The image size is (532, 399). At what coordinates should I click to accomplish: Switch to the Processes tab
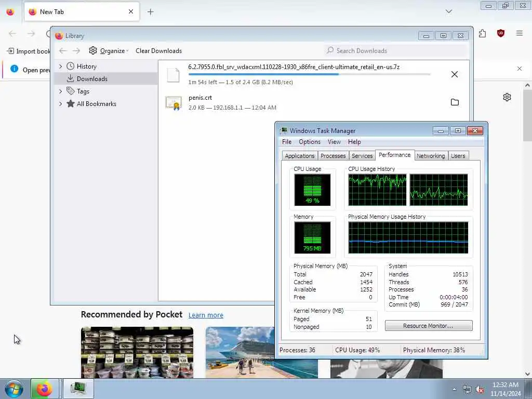coord(333,156)
